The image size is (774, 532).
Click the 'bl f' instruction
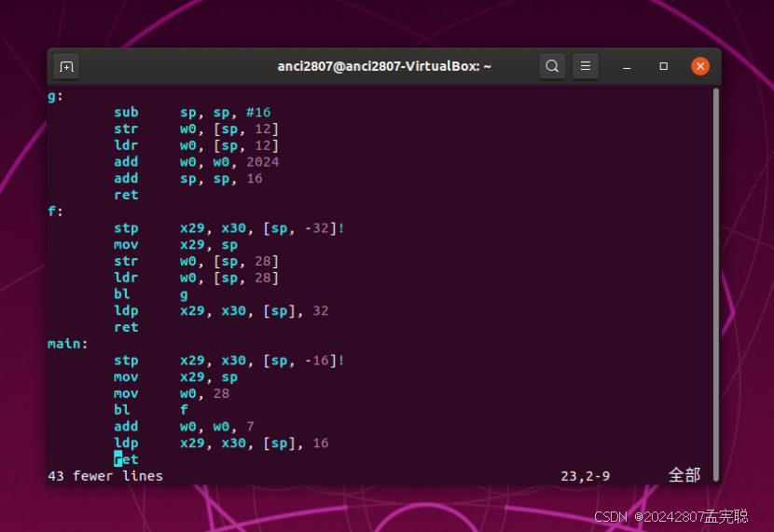point(150,410)
